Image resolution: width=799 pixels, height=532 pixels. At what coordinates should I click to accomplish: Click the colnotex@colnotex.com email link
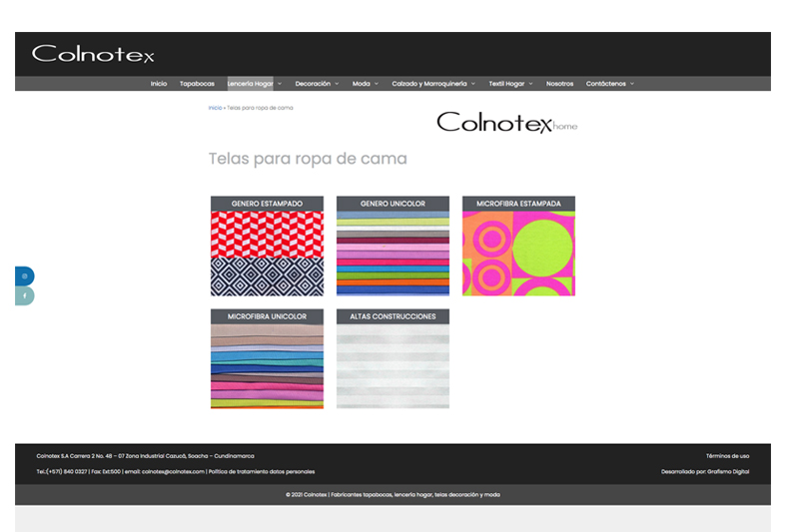click(x=173, y=472)
